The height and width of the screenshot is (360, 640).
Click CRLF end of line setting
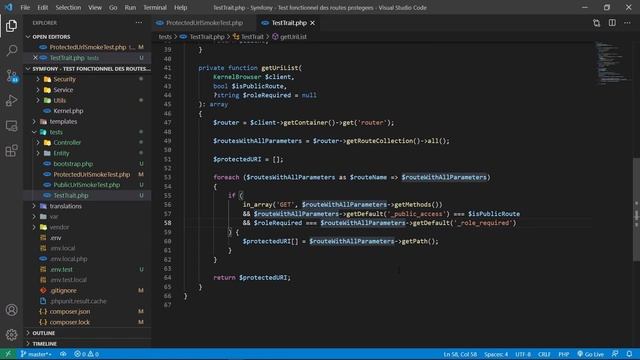tap(544, 354)
